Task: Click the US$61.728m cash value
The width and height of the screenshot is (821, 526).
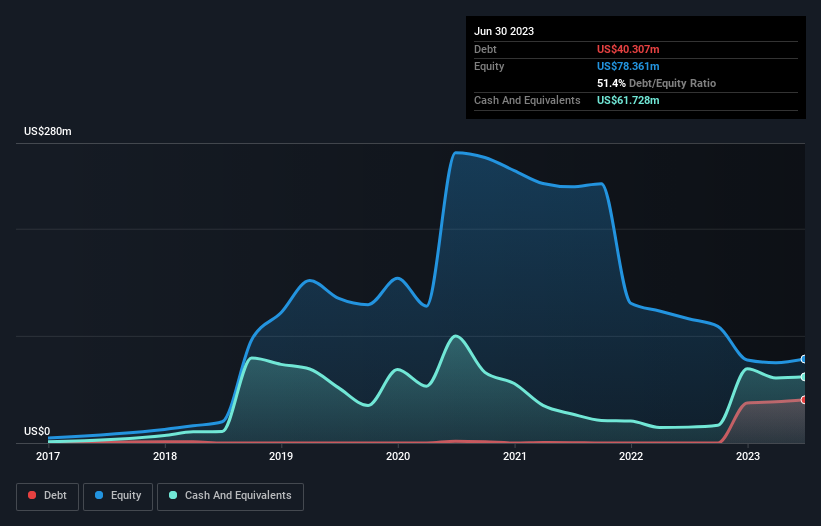Action: point(628,100)
